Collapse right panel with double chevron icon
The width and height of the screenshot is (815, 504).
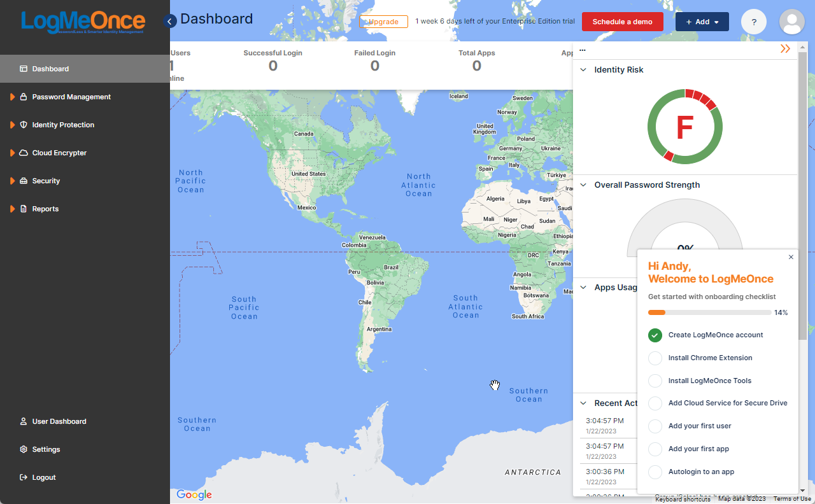point(785,49)
